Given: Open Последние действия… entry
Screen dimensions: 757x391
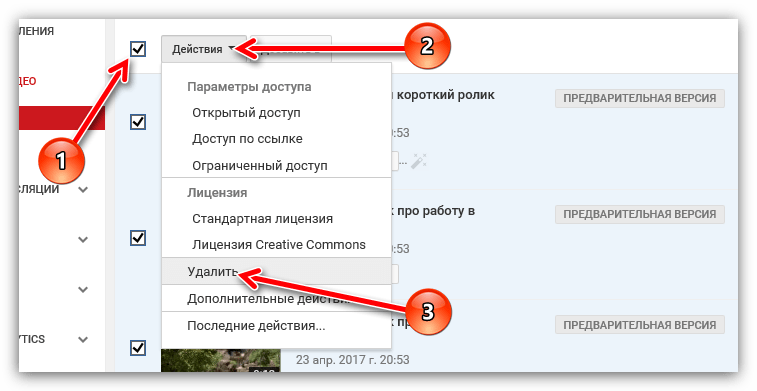Looking at the screenshot, I should click(x=276, y=326).
